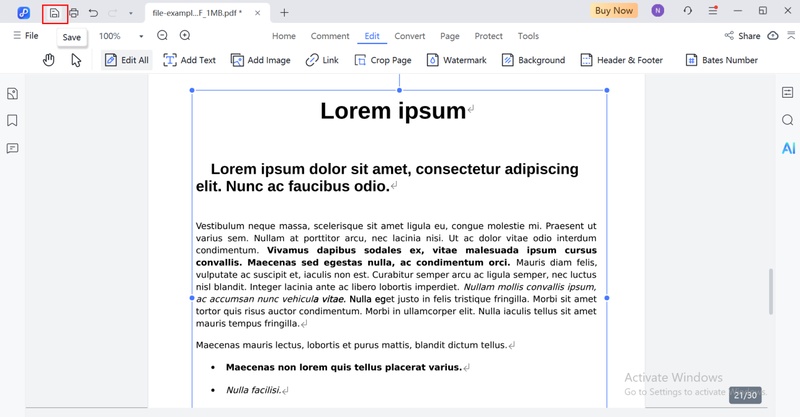Click the 'Lorem ipsum' title text
The height and width of the screenshot is (417, 800).
click(393, 111)
